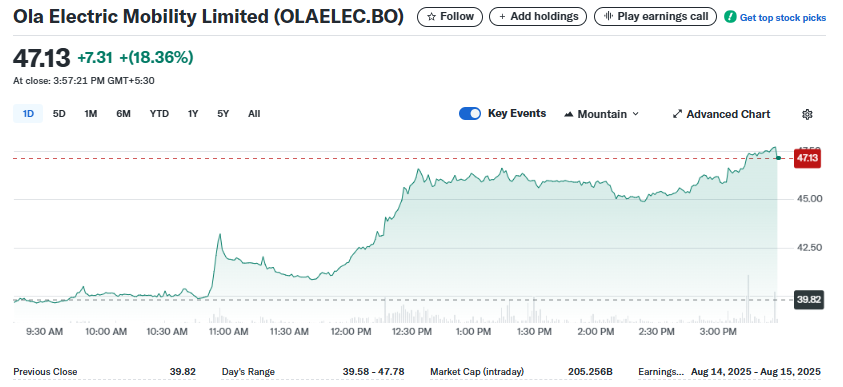Toggle the Key Events switch
The image size is (843, 387).
(470, 113)
